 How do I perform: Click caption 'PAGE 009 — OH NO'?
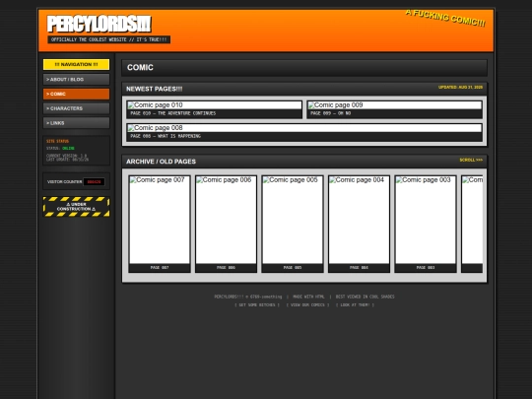[330, 113]
